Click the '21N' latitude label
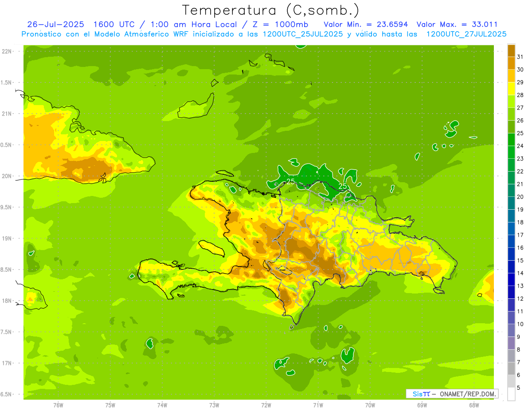This screenshot has height=411, width=532. click(7, 114)
